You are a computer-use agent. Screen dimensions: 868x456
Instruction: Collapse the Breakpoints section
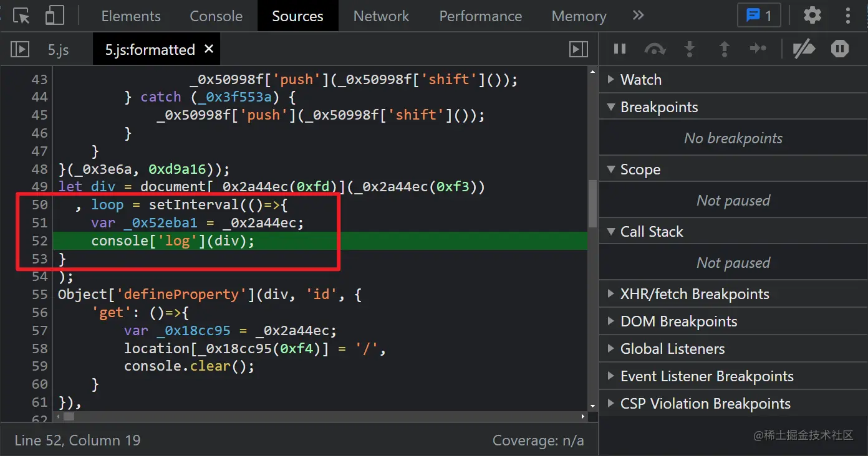pyautogui.click(x=733, y=107)
